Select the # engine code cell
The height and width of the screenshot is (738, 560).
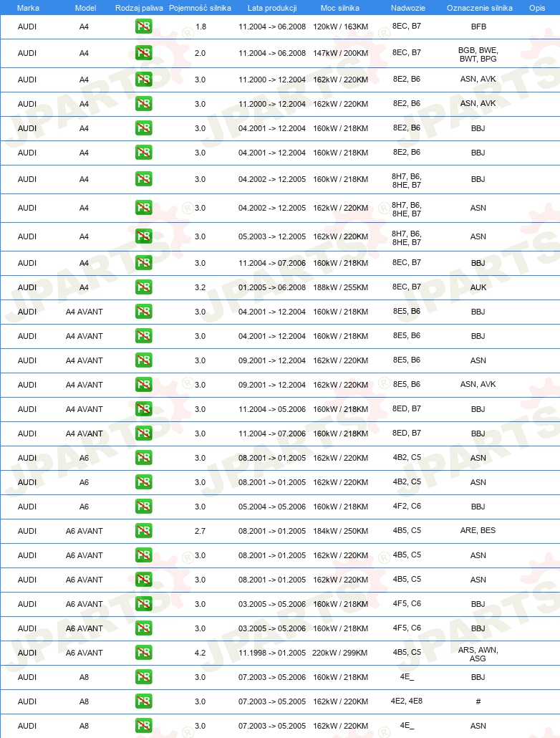pyautogui.click(x=478, y=701)
